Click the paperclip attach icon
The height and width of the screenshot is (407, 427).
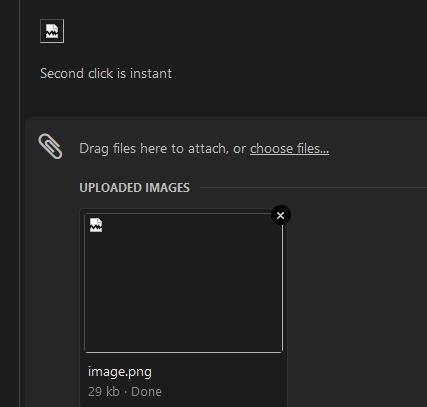[x=50, y=146]
